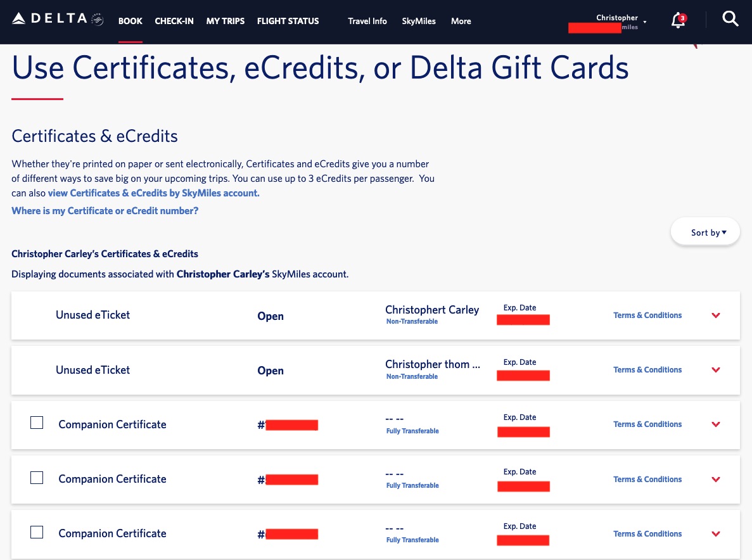This screenshot has width=752, height=560.
Task: Switch to the CHECK-IN tab
Action: click(x=174, y=21)
